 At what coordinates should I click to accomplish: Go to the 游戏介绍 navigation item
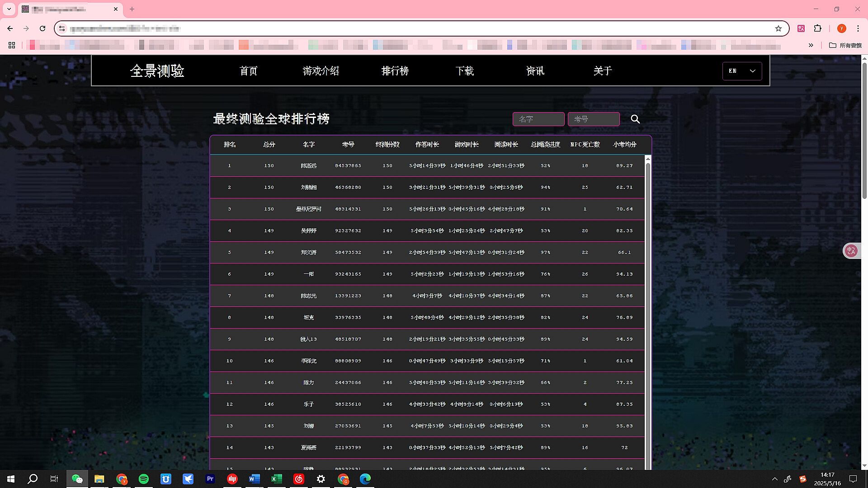tap(321, 71)
